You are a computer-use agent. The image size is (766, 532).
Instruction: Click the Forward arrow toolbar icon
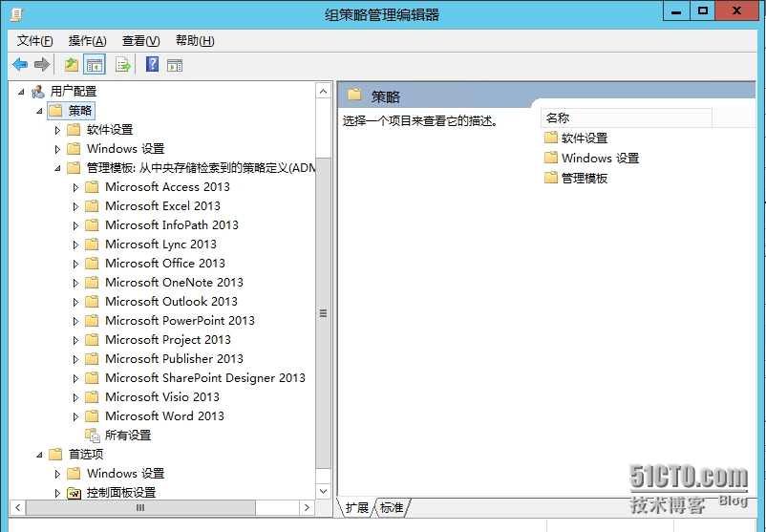click(42, 65)
